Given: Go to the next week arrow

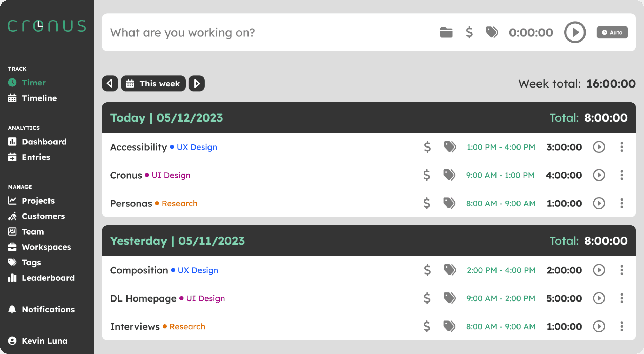Looking at the screenshot, I should pyautogui.click(x=197, y=84).
